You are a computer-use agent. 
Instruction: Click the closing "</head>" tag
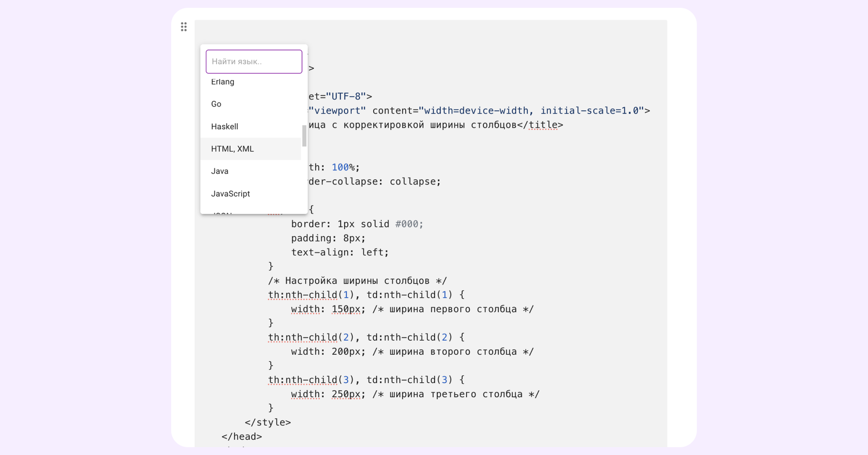241,436
